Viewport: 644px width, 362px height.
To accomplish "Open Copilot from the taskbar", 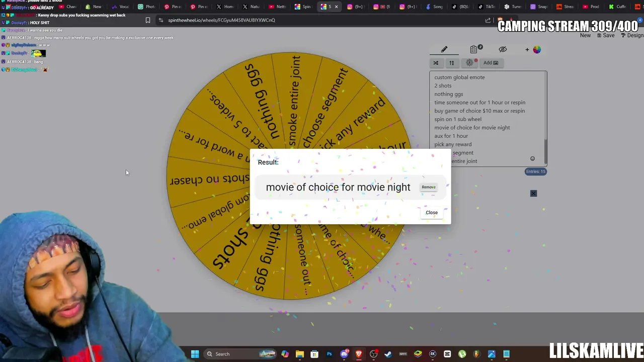I will 285,354.
